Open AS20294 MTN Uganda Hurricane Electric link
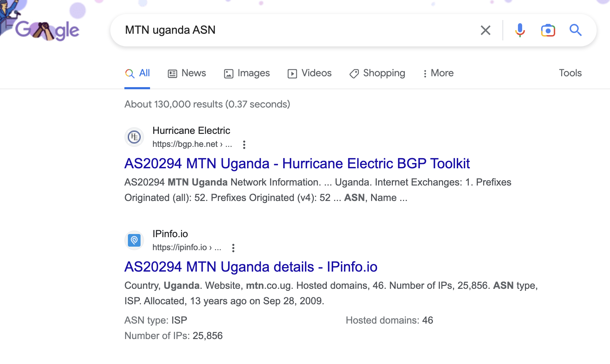Screen dimensions: 610x364 (x=297, y=164)
